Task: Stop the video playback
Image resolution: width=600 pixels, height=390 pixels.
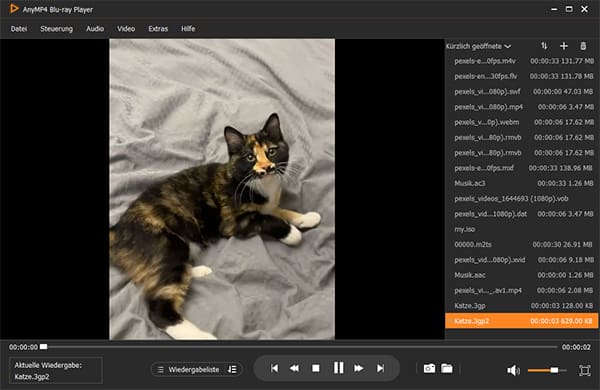Action: tap(316, 368)
